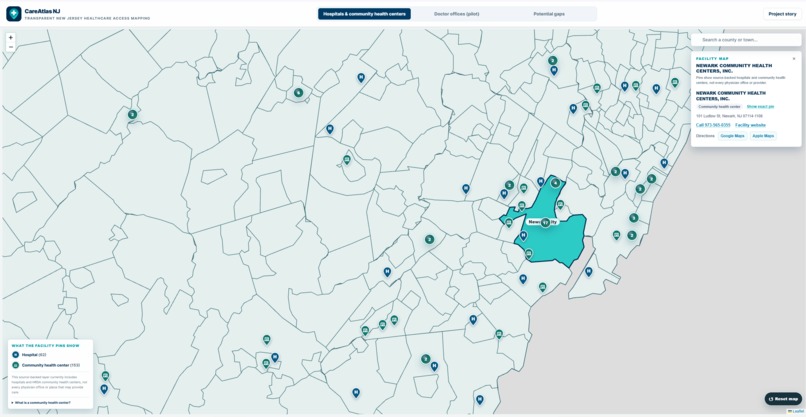Get directions with Google Maps

coord(732,136)
